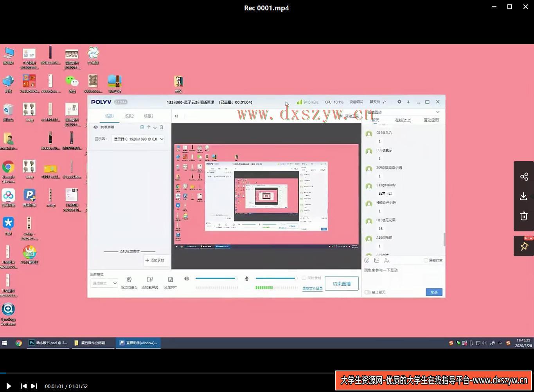The width and height of the screenshot is (534, 392).
Task: Open the 微信 desktop shortcut
Action: [72, 84]
